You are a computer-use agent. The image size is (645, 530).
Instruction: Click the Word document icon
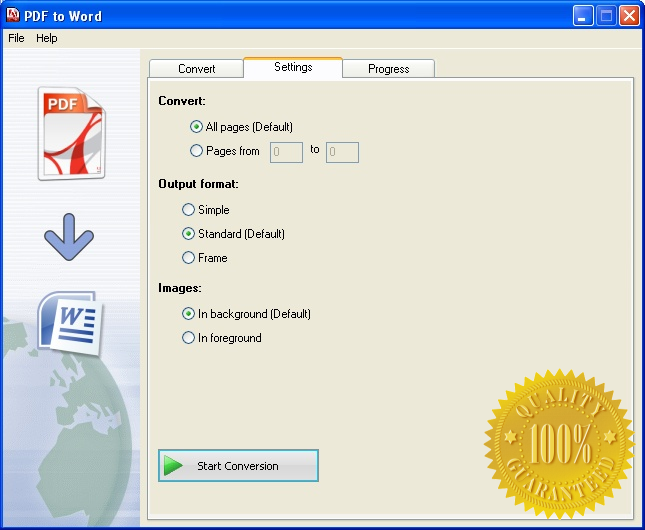click(x=70, y=323)
